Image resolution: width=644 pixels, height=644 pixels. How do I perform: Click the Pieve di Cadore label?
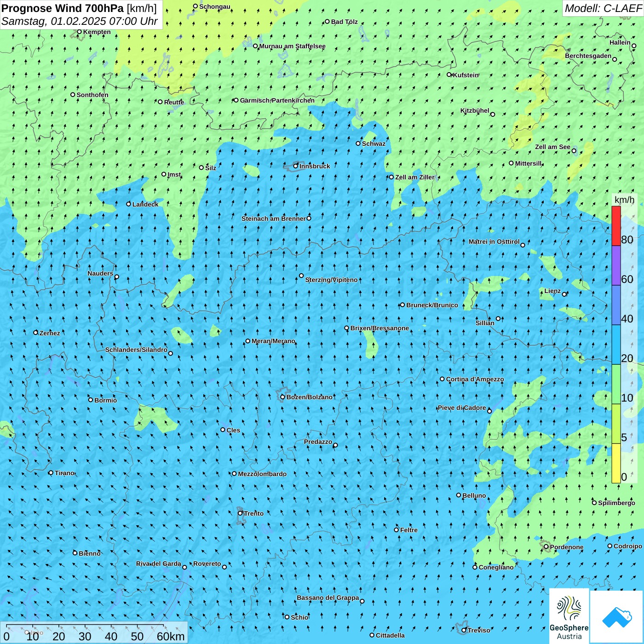pyautogui.click(x=462, y=408)
